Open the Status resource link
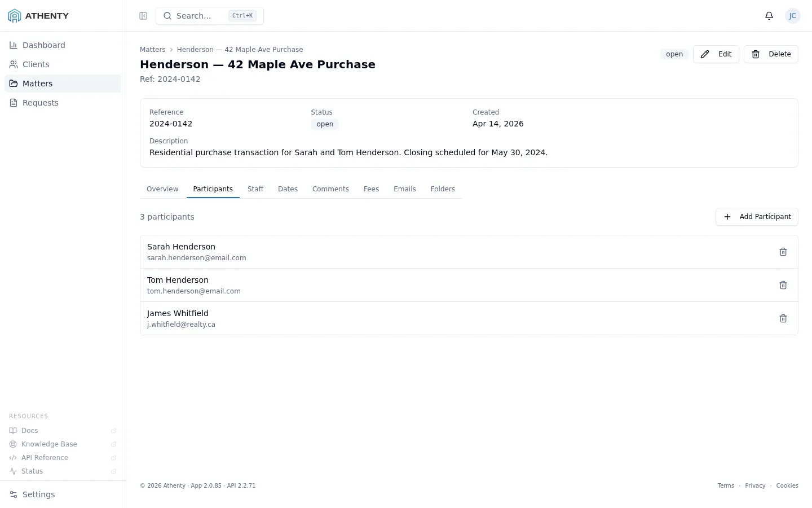 coord(63,471)
